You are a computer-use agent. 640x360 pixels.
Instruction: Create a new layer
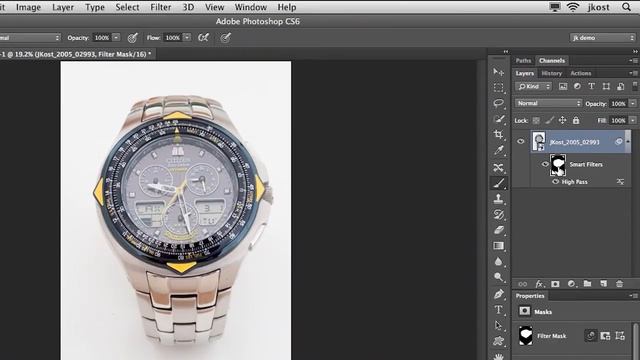(603, 284)
